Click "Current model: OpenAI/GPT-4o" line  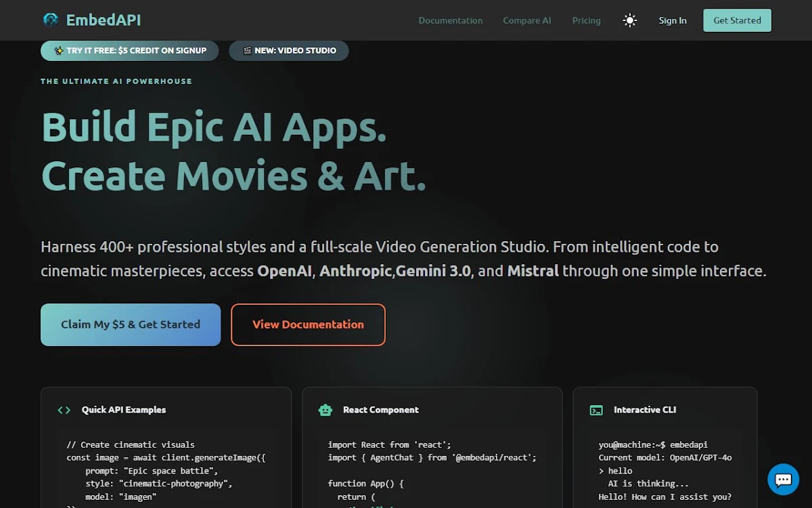tap(665, 458)
